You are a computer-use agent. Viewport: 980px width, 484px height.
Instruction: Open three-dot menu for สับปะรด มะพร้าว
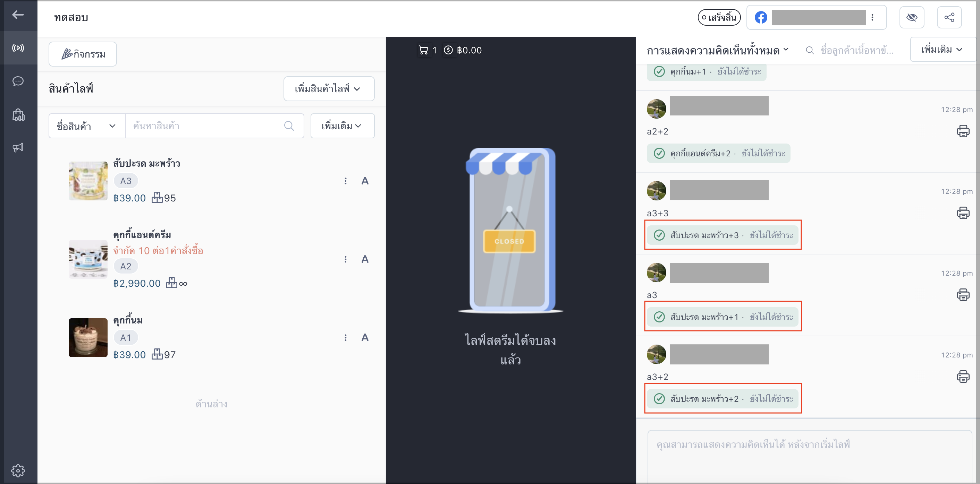345,181
